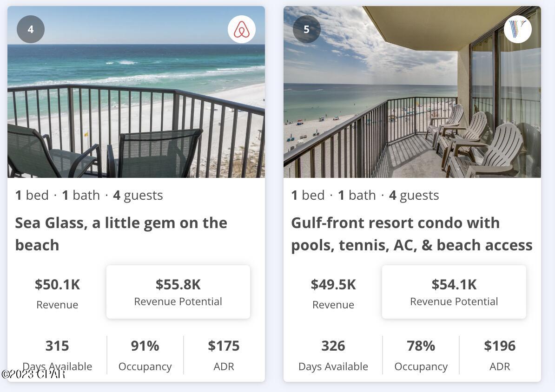Select the number 5 marker badge
The width and height of the screenshot is (555, 392).
(x=307, y=29)
